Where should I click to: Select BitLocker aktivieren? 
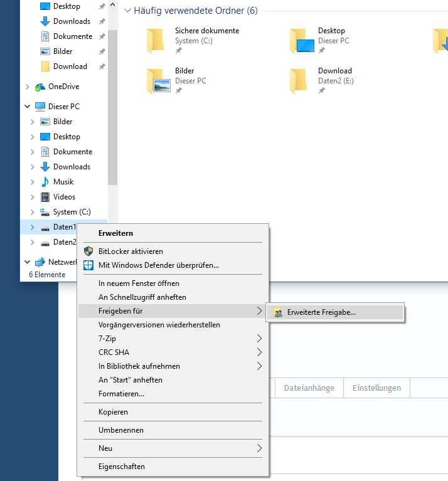coord(173,251)
